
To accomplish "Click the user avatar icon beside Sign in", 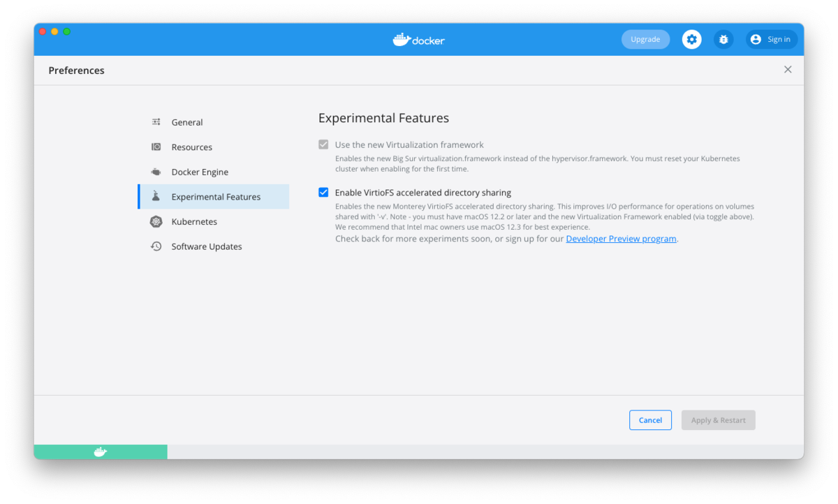I will 756,40.
